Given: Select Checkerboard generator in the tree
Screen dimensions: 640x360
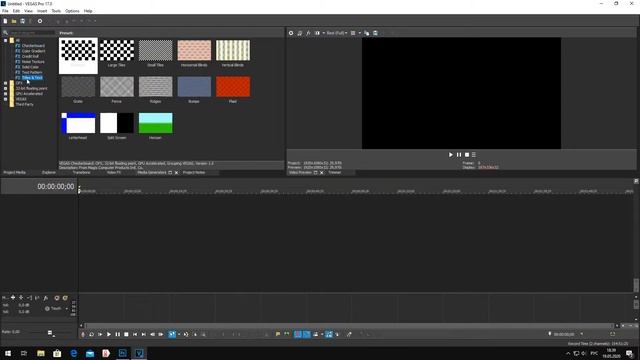Looking at the screenshot, I should click(33, 46).
